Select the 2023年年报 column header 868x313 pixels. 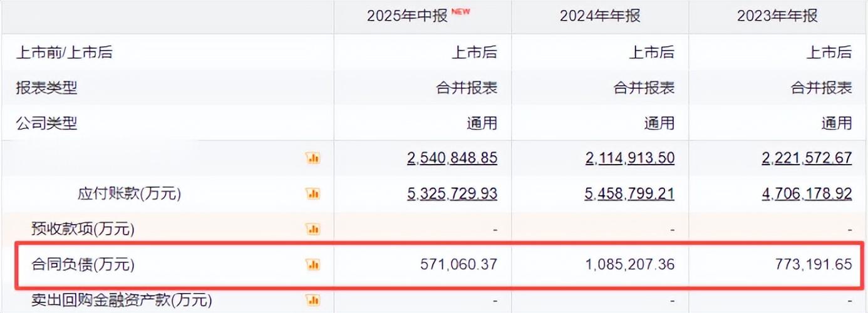(777, 16)
